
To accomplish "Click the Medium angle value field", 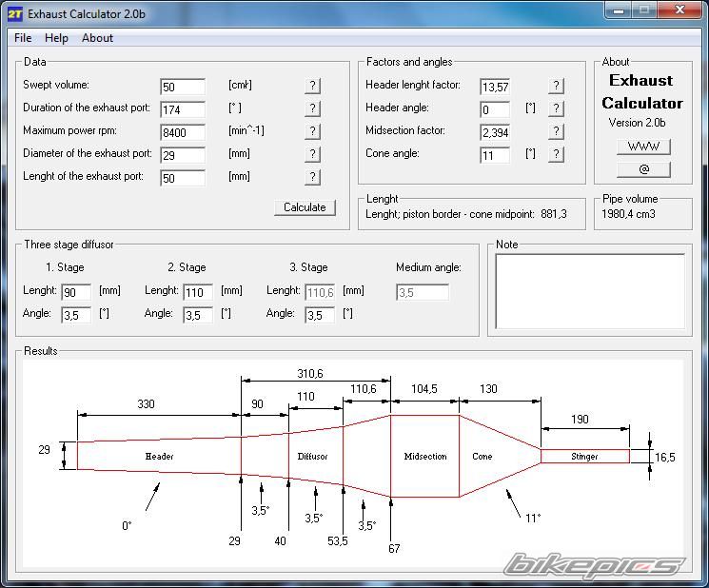I will tap(423, 292).
